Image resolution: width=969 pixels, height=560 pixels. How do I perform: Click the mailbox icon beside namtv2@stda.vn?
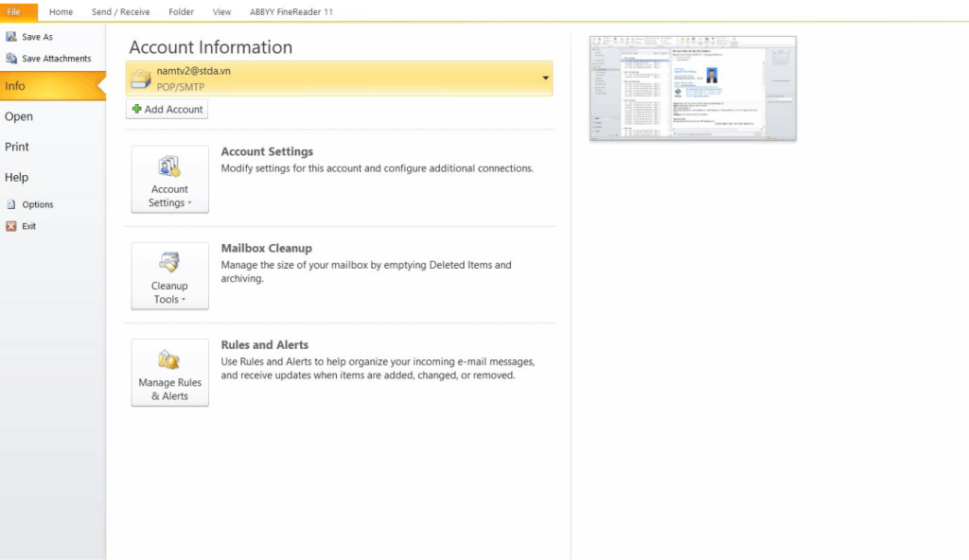[141, 79]
